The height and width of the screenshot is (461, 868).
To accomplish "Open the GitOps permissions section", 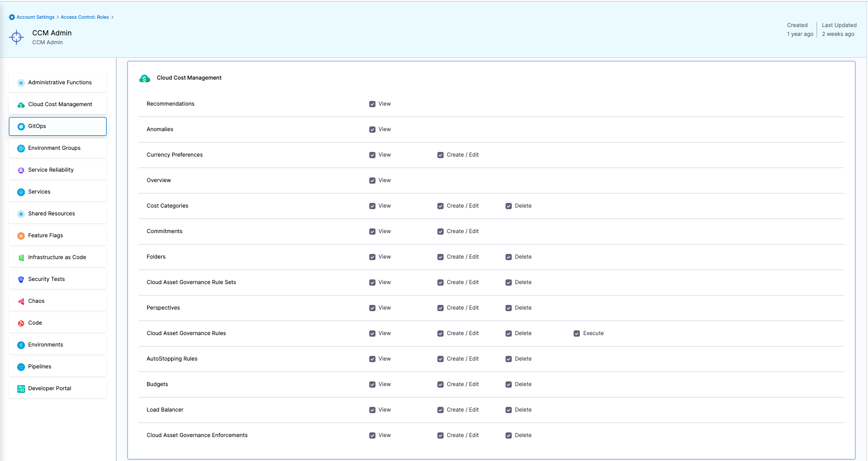I will (x=58, y=126).
